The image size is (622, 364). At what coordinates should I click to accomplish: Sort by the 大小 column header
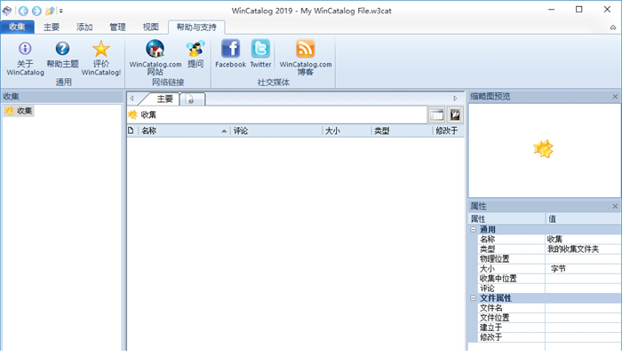pyautogui.click(x=347, y=131)
